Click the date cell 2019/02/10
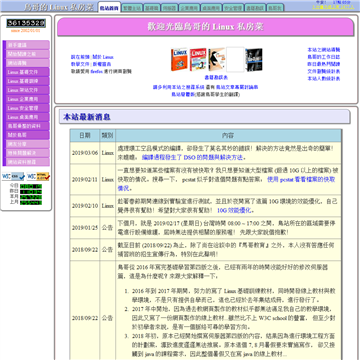This screenshot has height=360, width=360. pyautogui.click(x=85, y=206)
